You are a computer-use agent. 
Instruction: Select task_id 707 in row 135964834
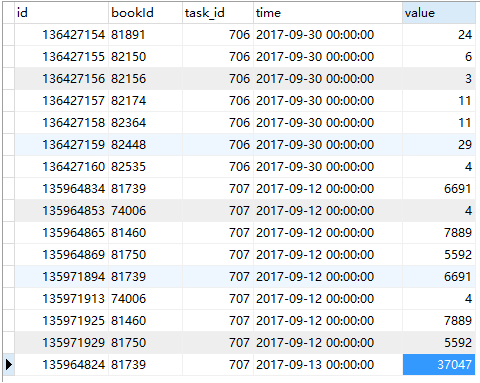click(218, 189)
